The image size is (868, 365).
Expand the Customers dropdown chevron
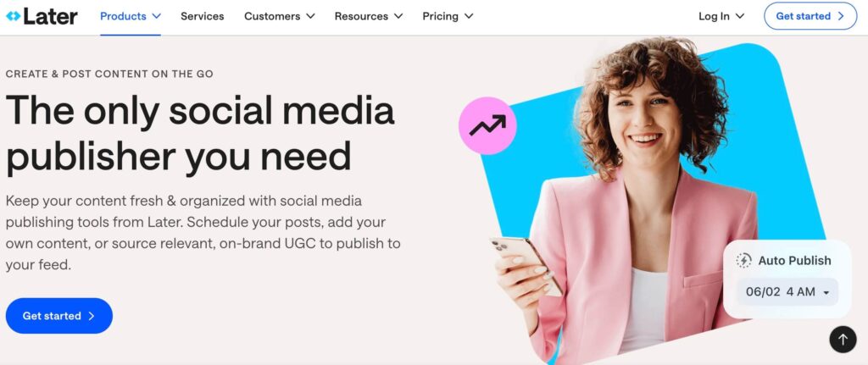click(310, 16)
